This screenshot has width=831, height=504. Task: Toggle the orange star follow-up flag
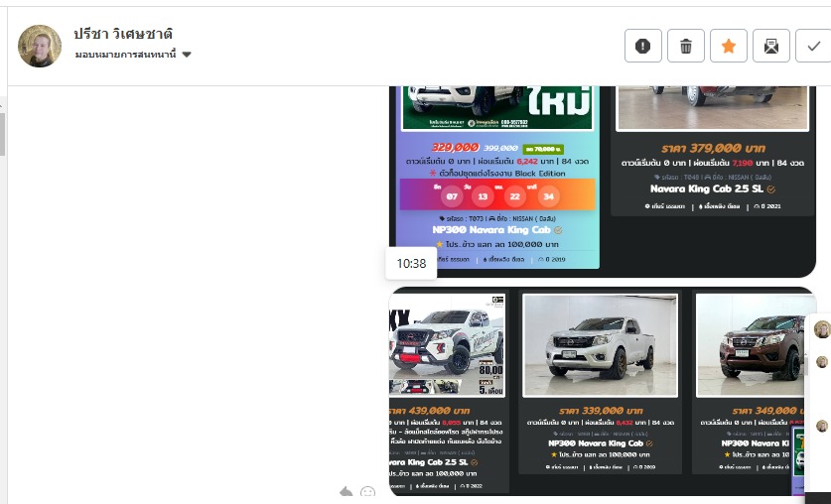coord(729,46)
